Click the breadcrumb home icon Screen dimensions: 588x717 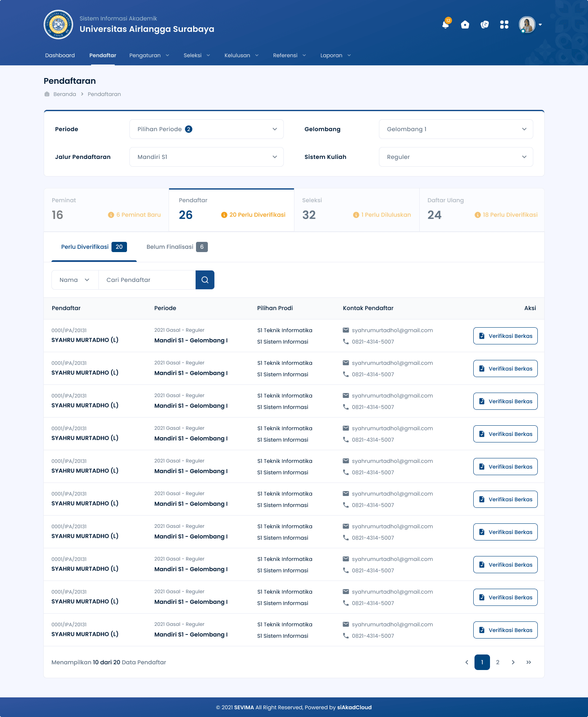(47, 94)
